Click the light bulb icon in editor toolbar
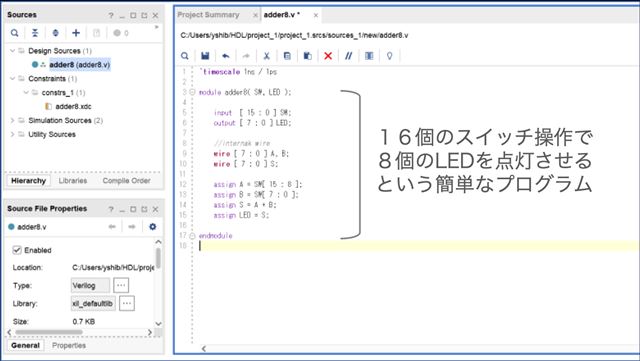The height and width of the screenshot is (361, 640). (x=389, y=56)
